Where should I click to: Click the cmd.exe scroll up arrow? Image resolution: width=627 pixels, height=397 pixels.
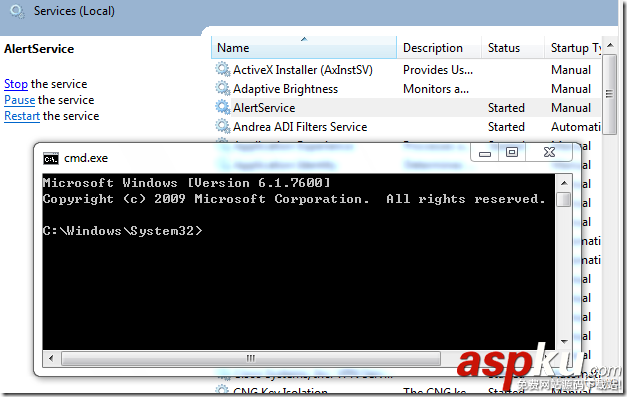coord(564,183)
